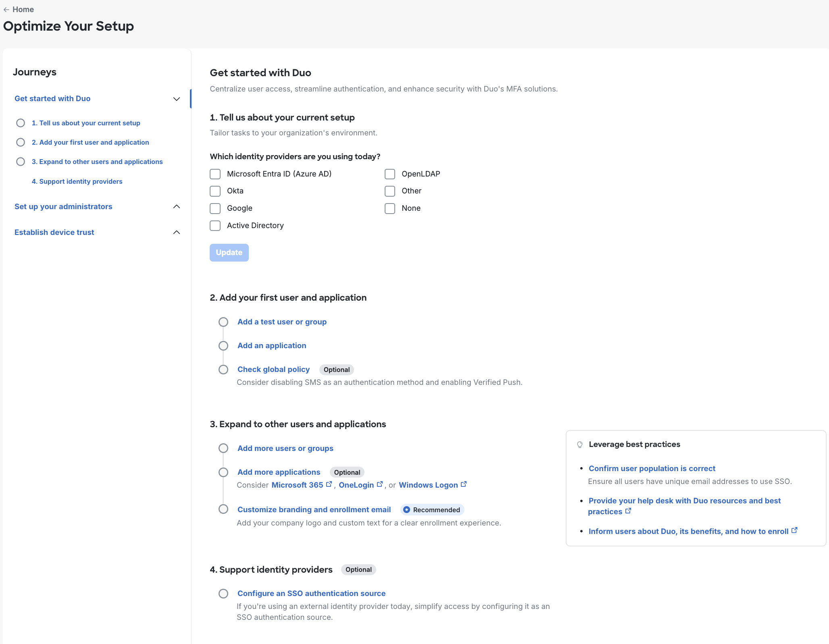Open Customize branding and enrollment email

tap(314, 510)
